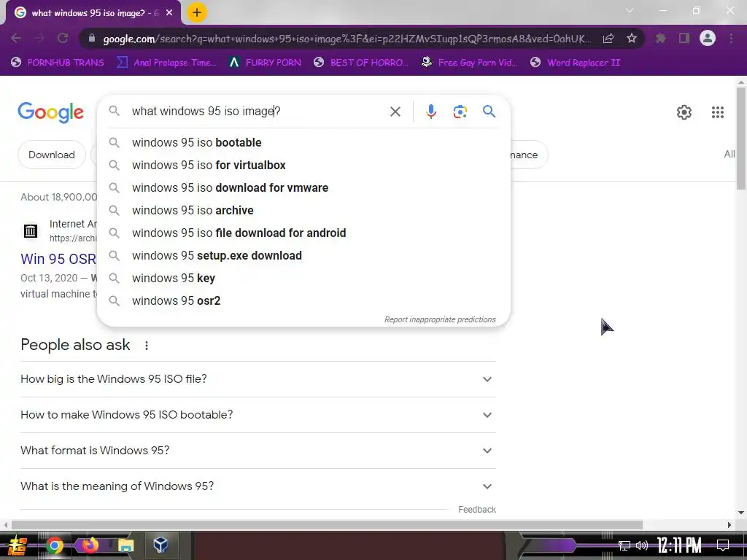Start voice search with the microphone icon

pyautogui.click(x=430, y=112)
